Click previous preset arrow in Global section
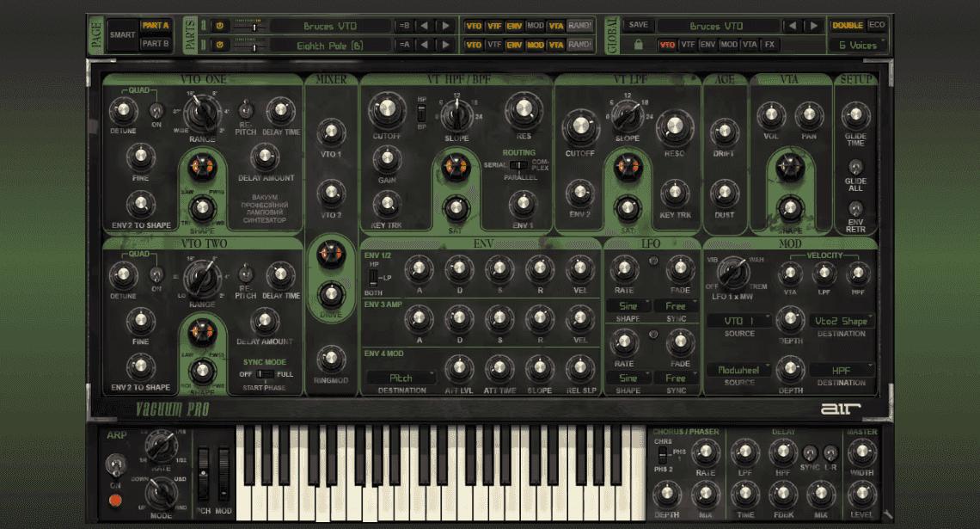This screenshot has height=529, width=980. point(793,26)
